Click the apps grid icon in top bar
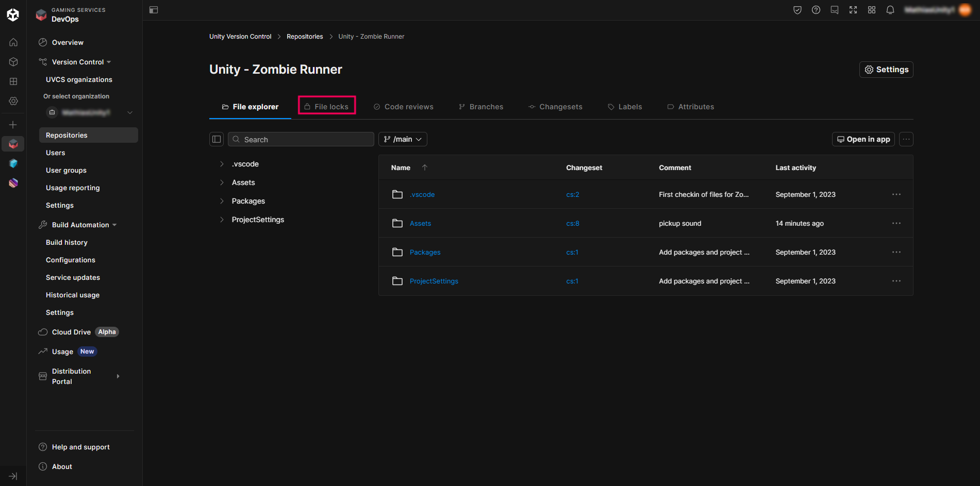Viewport: 980px width, 486px height. click(x=871, y=10)
